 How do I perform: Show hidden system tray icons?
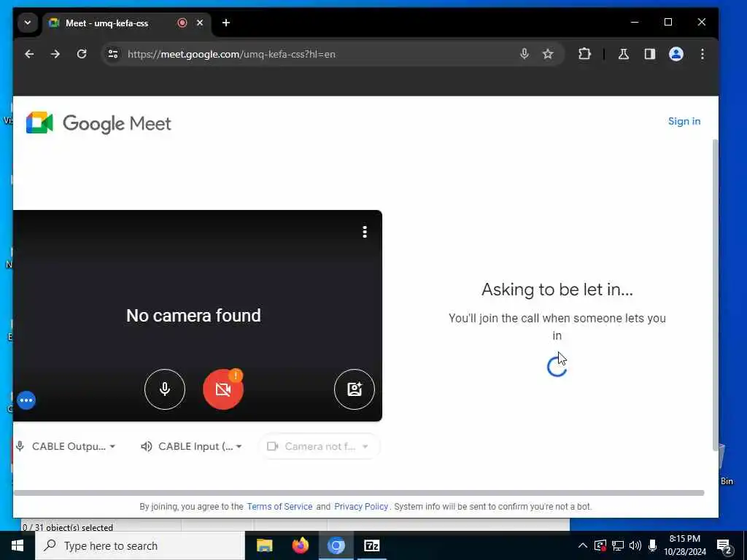(583, 545)
